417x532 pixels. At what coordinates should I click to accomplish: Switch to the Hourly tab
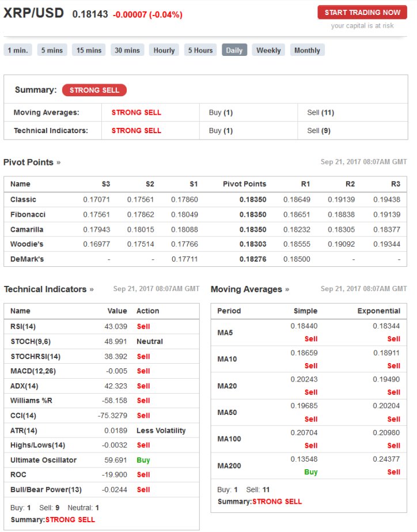click(x=164, y=50)
